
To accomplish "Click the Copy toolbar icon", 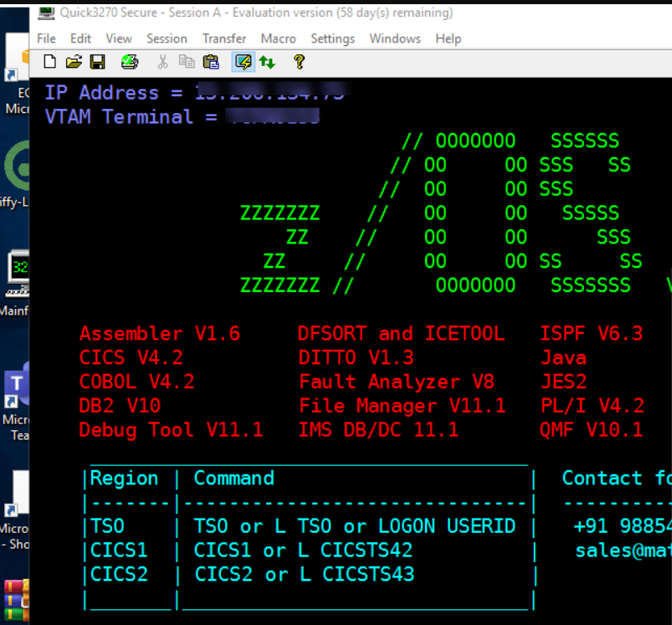I will (187, 62).
